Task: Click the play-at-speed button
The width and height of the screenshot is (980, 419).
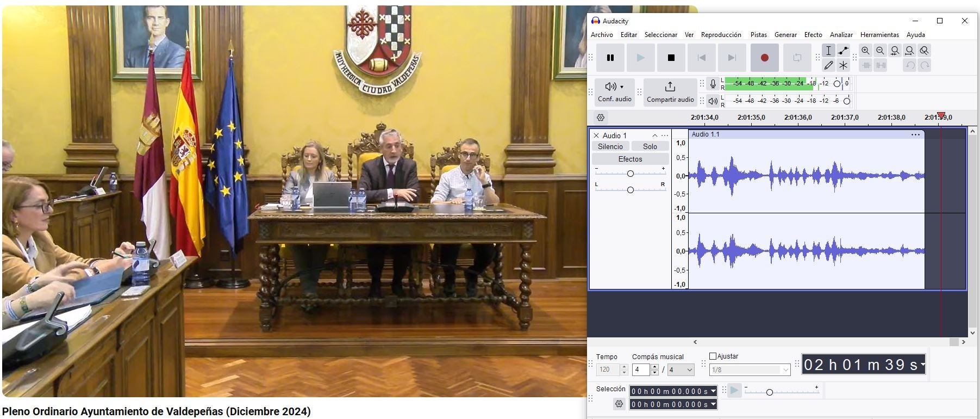Action: click(734, 390)
